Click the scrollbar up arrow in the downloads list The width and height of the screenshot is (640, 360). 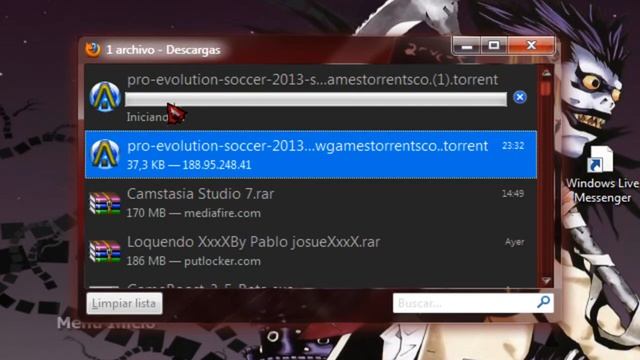pyautogui.click(x=546, y=73)
